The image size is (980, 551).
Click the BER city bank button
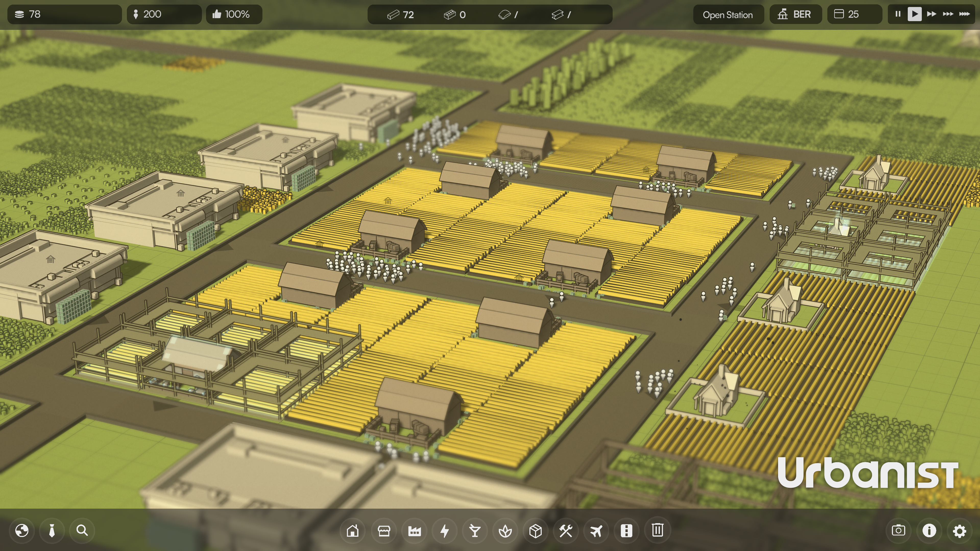[x=795, y=15]
